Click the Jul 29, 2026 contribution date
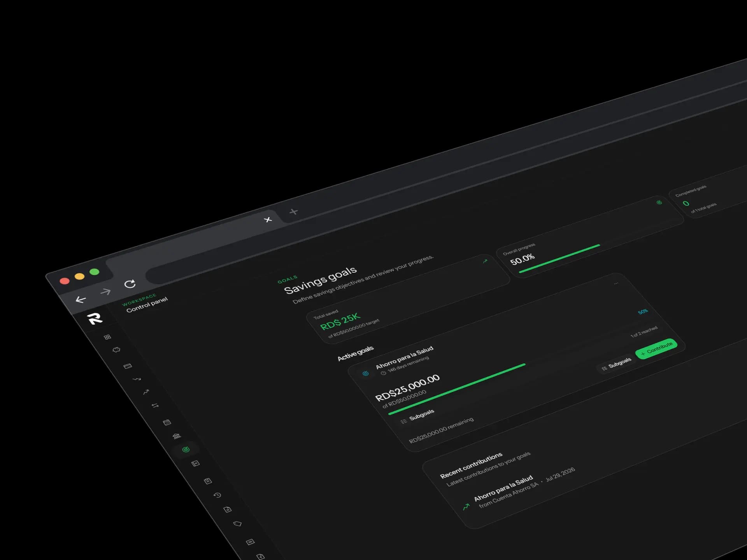The width and height of the screenshot is (747, 560). [560, 474]
